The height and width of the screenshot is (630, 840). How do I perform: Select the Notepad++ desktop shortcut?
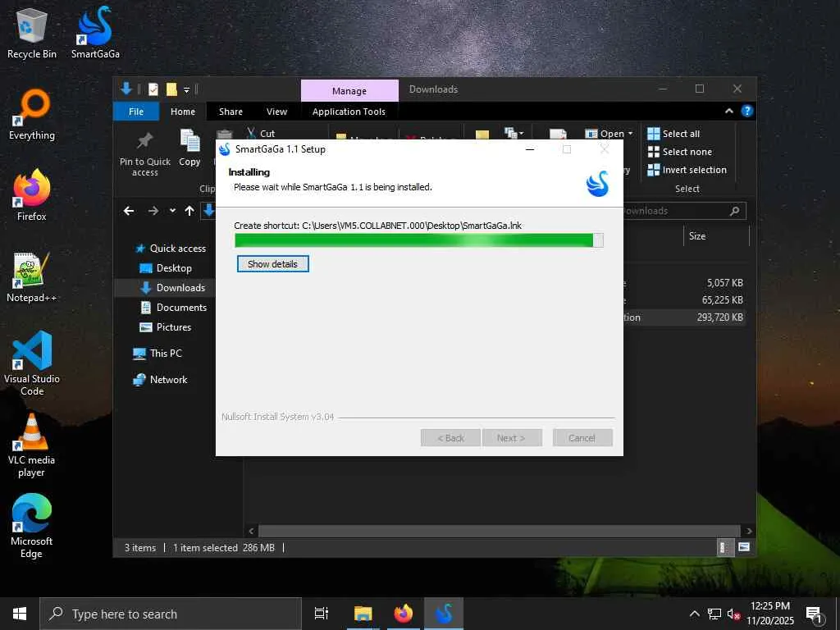coord(32,277)
